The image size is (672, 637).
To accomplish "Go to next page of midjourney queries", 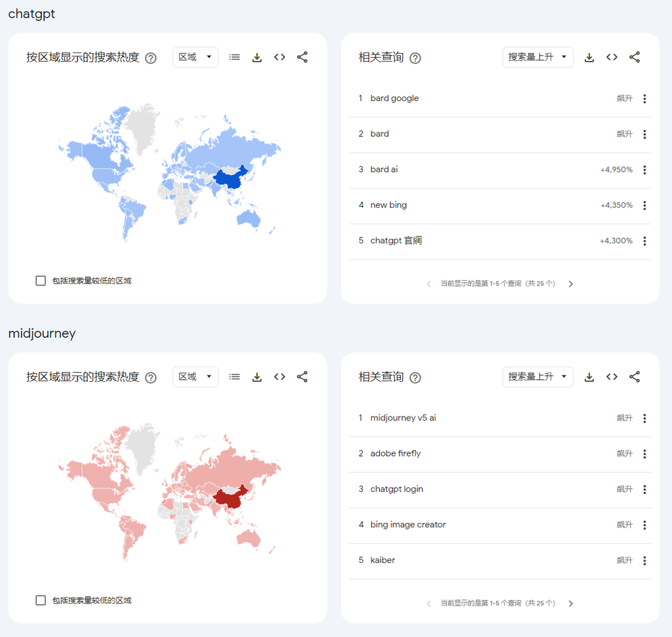I will tap(570, 604).
